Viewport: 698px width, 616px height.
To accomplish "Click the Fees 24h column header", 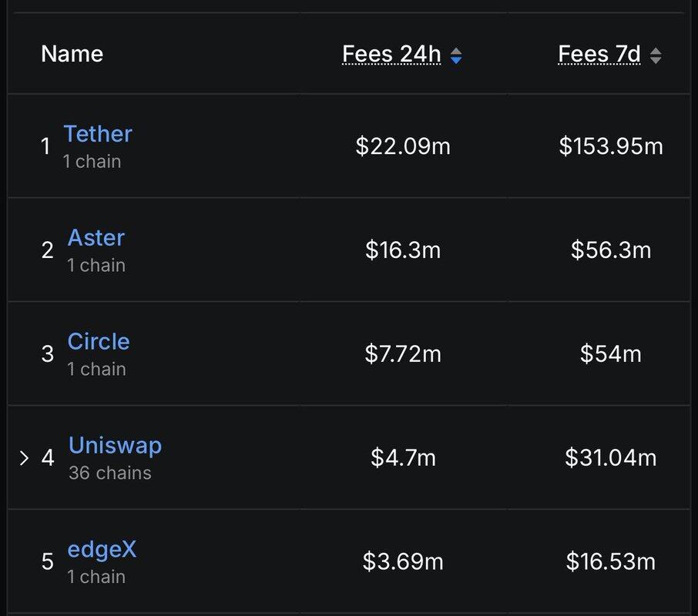I will pos(391,54).
